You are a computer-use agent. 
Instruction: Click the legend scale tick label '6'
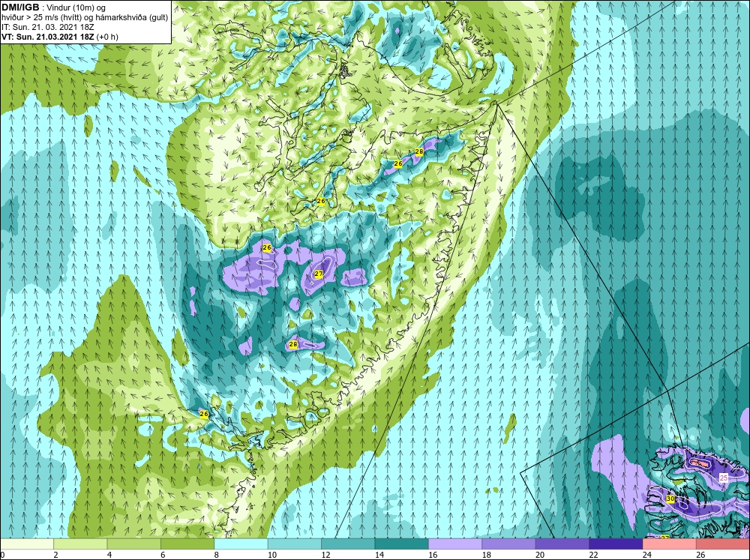163,555
